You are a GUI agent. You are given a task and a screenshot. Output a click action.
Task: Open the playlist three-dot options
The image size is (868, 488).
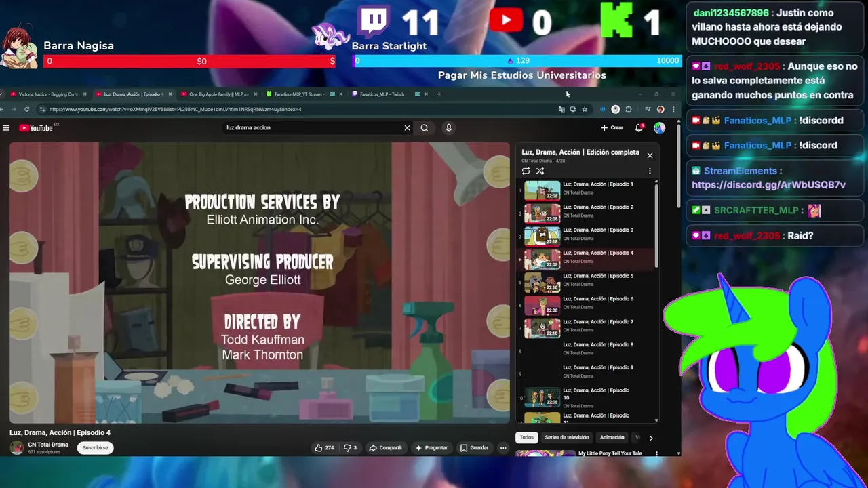[x=650, y=171]
